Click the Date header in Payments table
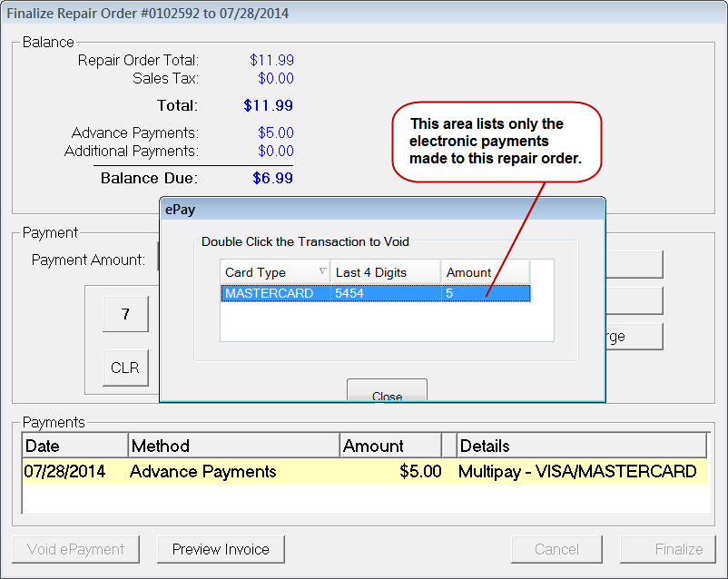 point(75,446)
